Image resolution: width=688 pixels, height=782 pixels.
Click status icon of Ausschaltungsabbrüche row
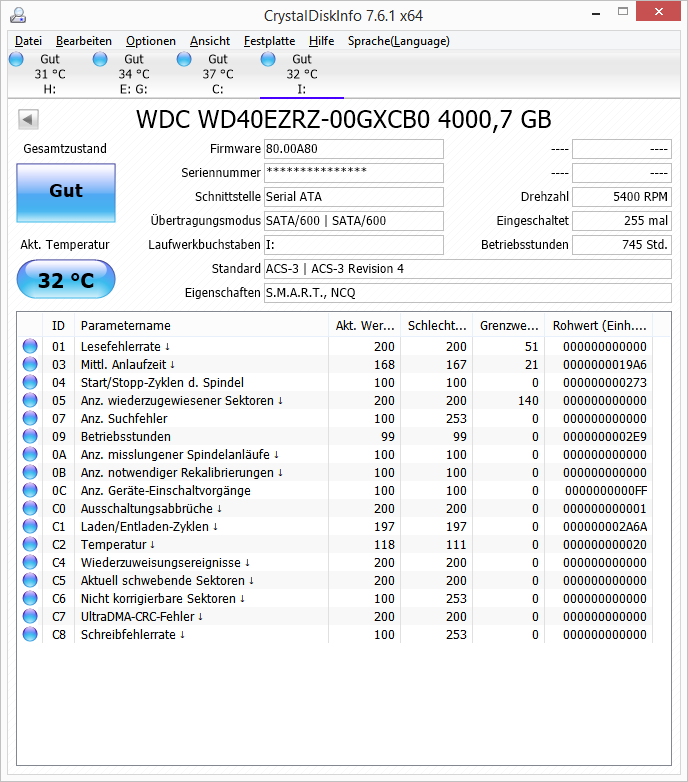pos(30,508)
